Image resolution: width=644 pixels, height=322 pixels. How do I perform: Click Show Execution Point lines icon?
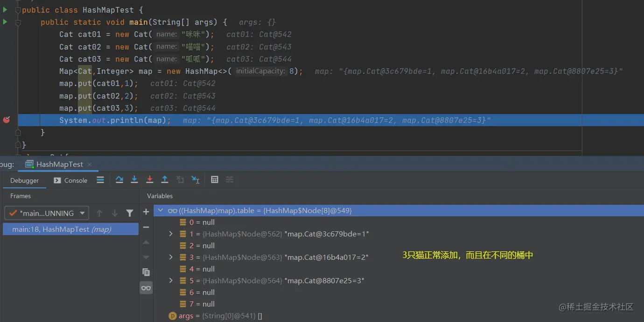(100, 179)
